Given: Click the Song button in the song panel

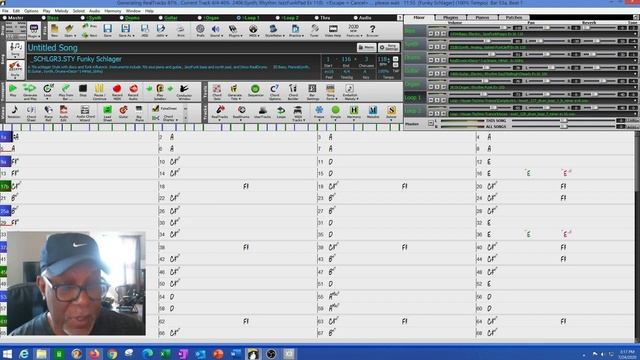Looking at the screenshot, I should pos(16,49).
